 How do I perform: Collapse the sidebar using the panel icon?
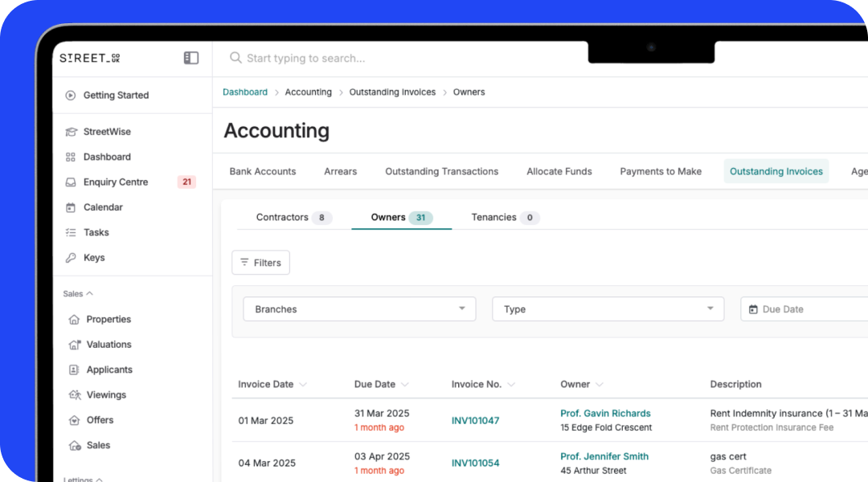coord(190,58)
